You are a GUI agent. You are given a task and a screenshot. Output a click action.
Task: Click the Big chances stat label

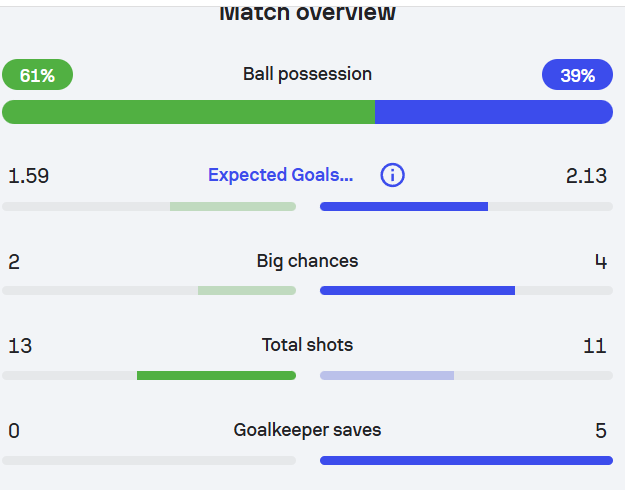tap(307, 261)
